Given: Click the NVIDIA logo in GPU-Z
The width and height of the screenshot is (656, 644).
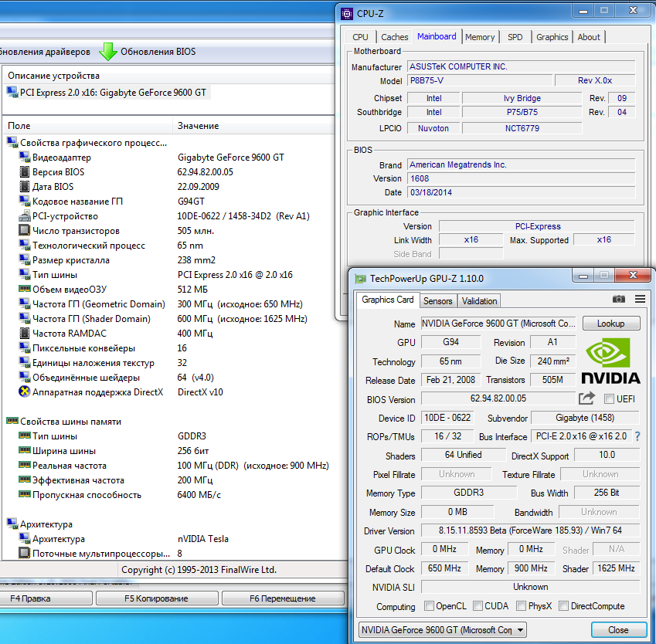Looking at the screenshot, I should pyautogui.click(x=610, y=361).
